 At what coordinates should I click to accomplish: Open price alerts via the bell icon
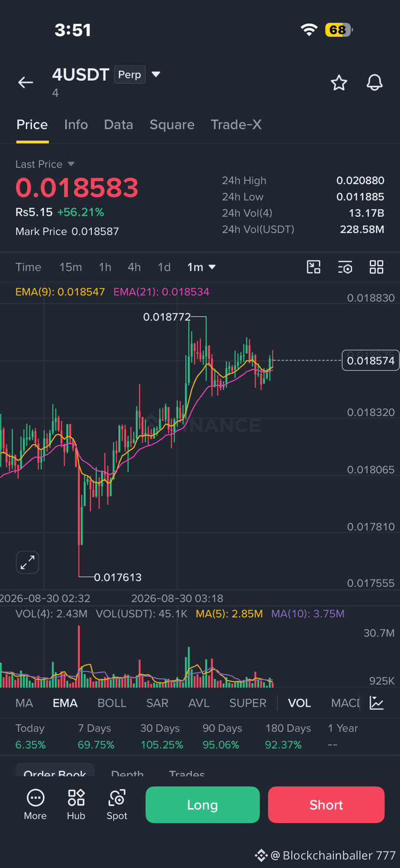[374, 83]
